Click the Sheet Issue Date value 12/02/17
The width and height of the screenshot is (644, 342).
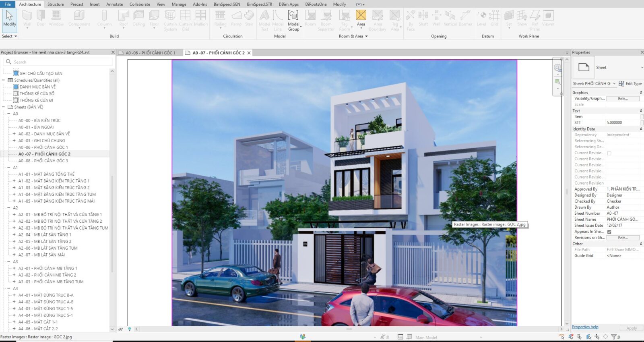pos(623,226)
